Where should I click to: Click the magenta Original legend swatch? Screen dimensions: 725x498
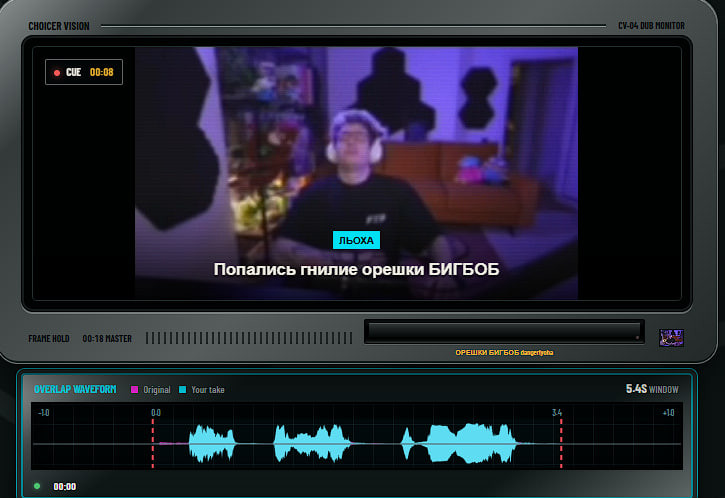coord(135,389)
